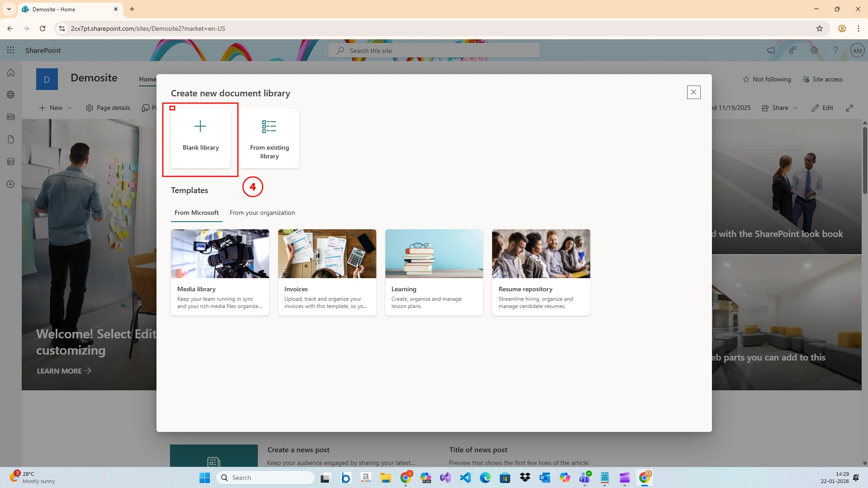Choose the Invoices template thumbnail
The width and height of the screenshot is (868, 488).
(x=327, y=254)
